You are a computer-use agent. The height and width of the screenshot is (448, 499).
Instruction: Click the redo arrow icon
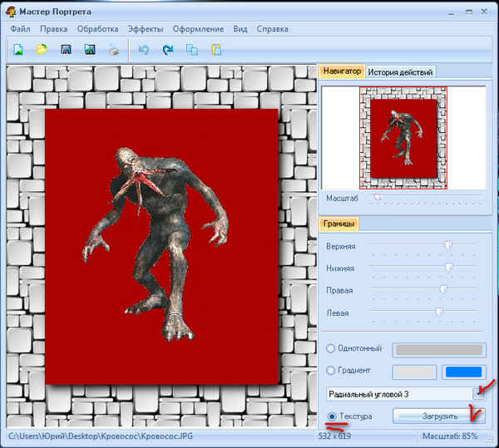click(168, 50)
